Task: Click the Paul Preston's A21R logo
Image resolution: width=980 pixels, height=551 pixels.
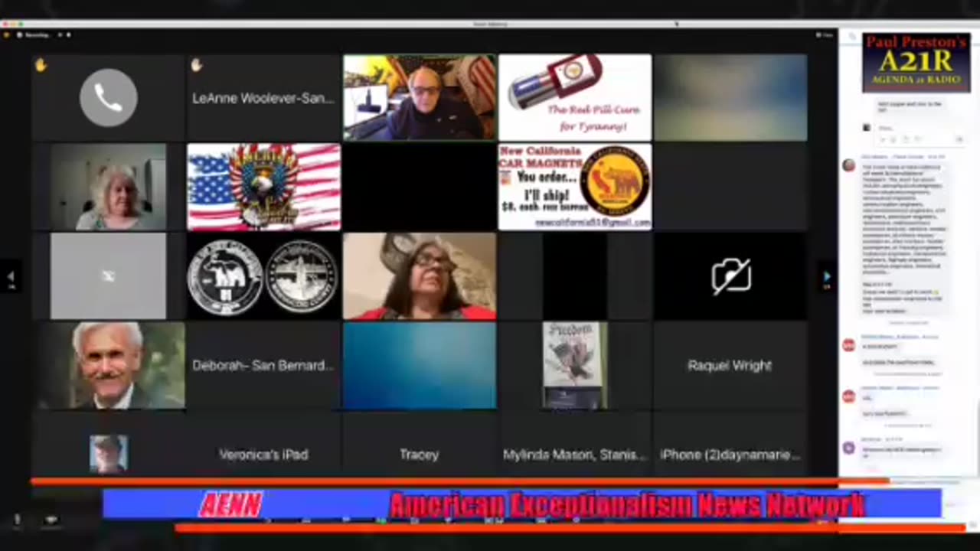Action: [916, 62]
